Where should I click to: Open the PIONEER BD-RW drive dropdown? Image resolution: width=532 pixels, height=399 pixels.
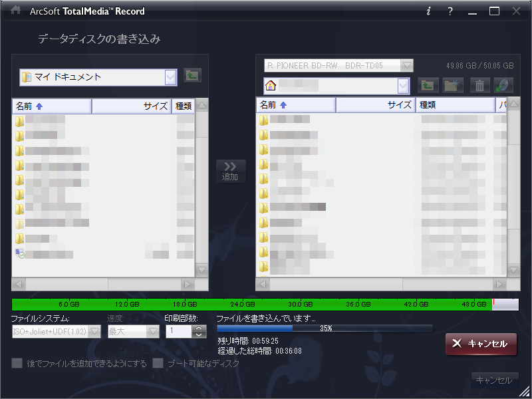coord(406,65)
